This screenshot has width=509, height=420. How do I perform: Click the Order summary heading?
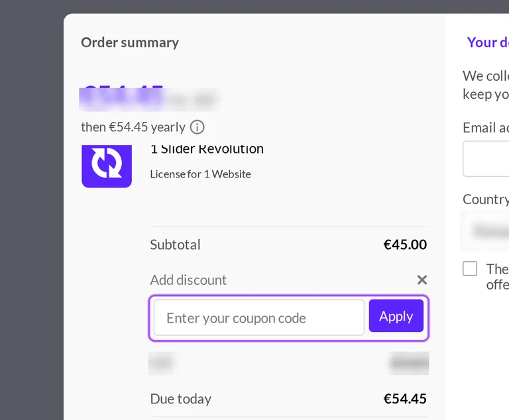pos(130,42)
